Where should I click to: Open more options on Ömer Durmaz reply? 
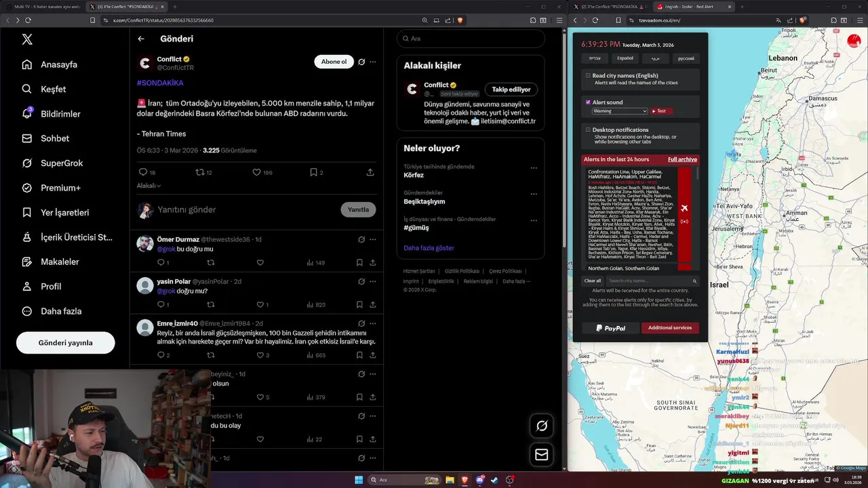[x=372, y=239]
